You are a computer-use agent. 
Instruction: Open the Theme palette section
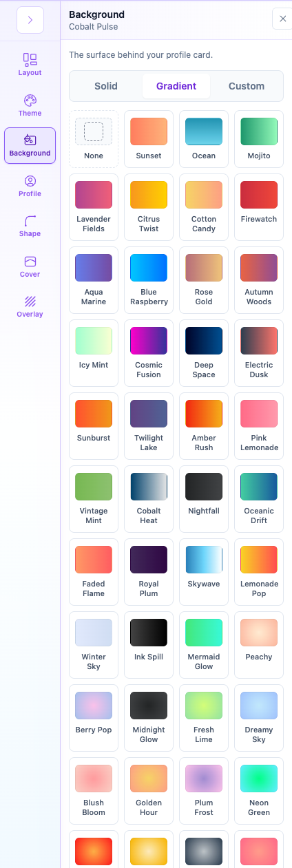click(30, 105)
